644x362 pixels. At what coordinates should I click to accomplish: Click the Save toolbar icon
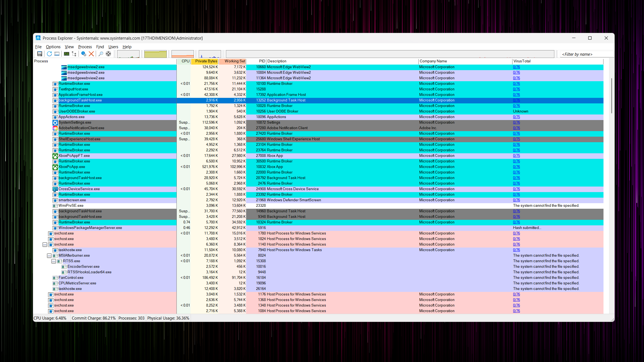point(40,54)
